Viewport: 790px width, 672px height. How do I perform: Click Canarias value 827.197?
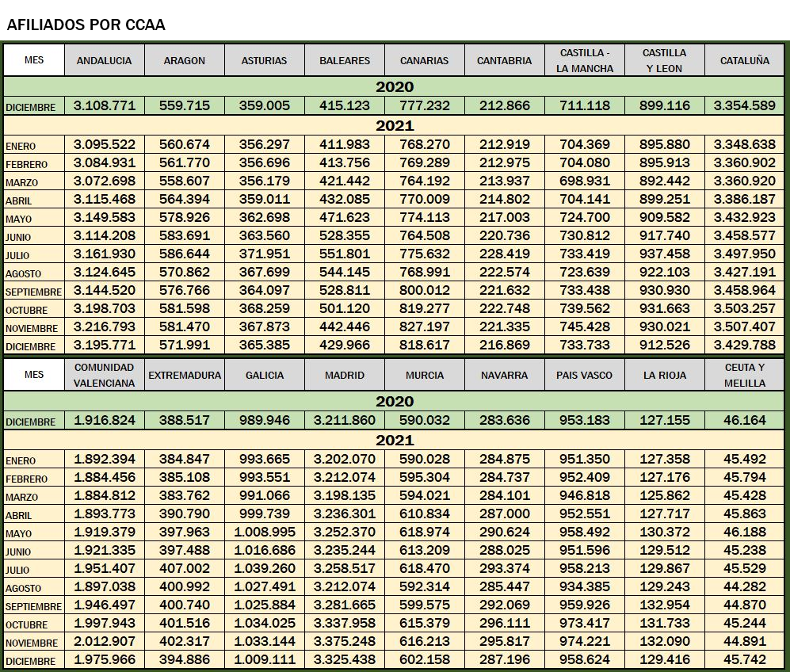[x=424, y=327]
